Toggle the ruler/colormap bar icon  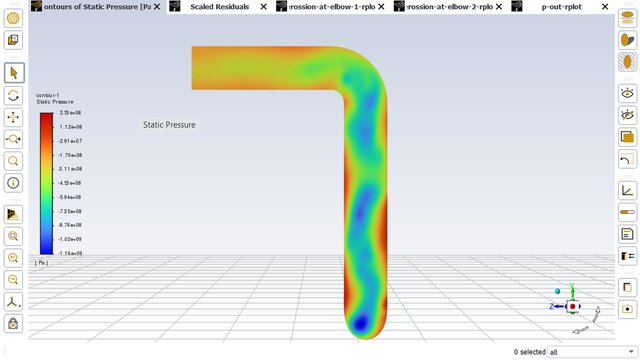pyautogui.click(x=627, y=212)
